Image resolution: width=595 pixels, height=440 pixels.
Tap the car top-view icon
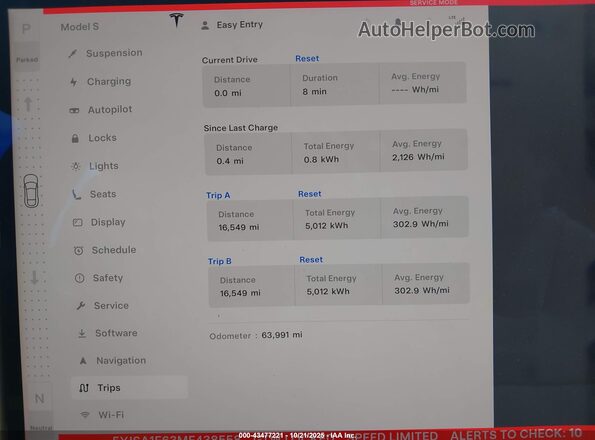31,191
